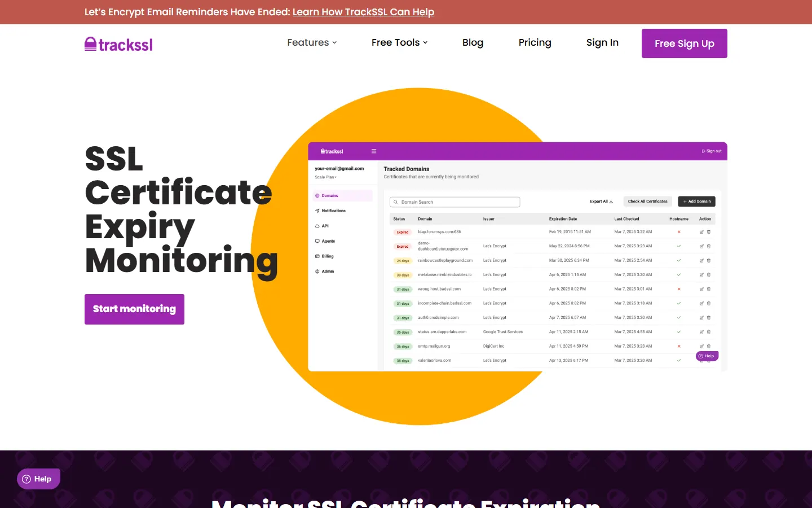Click the Status column header
The width and height of the screenshot is (812, 508).
[x=399, y=219]
